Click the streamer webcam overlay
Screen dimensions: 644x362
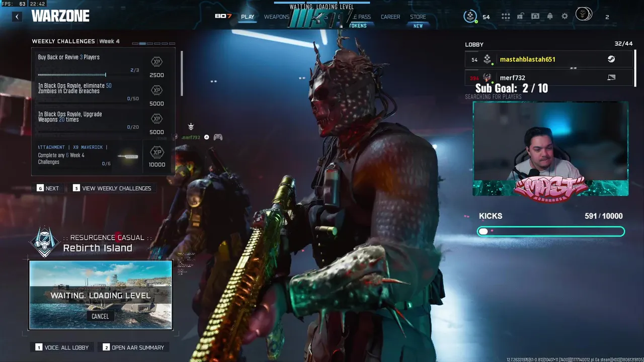point(550,149)
